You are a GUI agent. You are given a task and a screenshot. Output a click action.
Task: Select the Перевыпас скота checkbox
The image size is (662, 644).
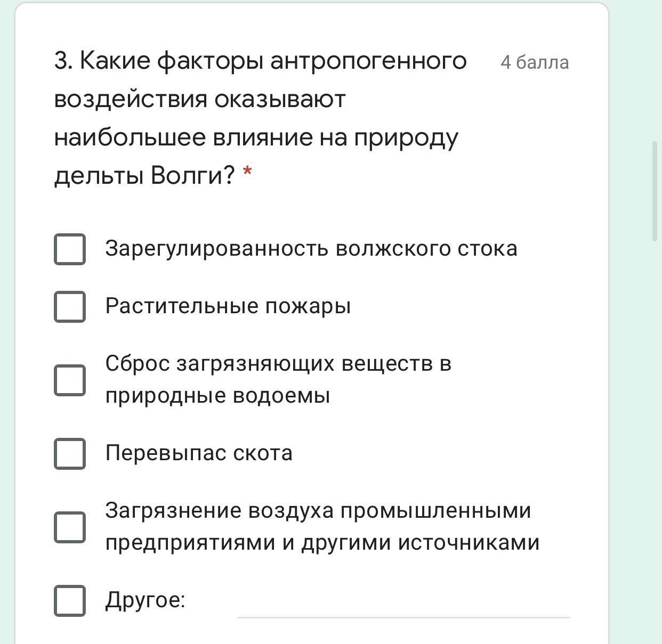tap(70, 453)
